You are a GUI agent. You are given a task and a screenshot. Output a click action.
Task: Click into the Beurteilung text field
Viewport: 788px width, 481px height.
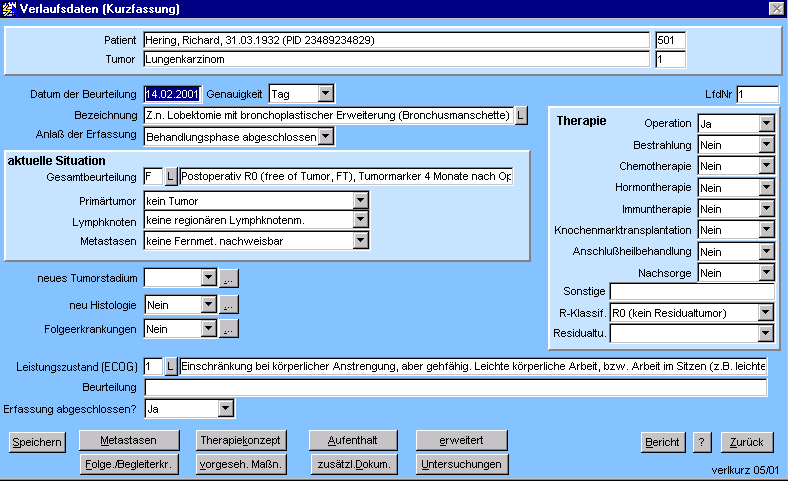(x=455, y=388)
